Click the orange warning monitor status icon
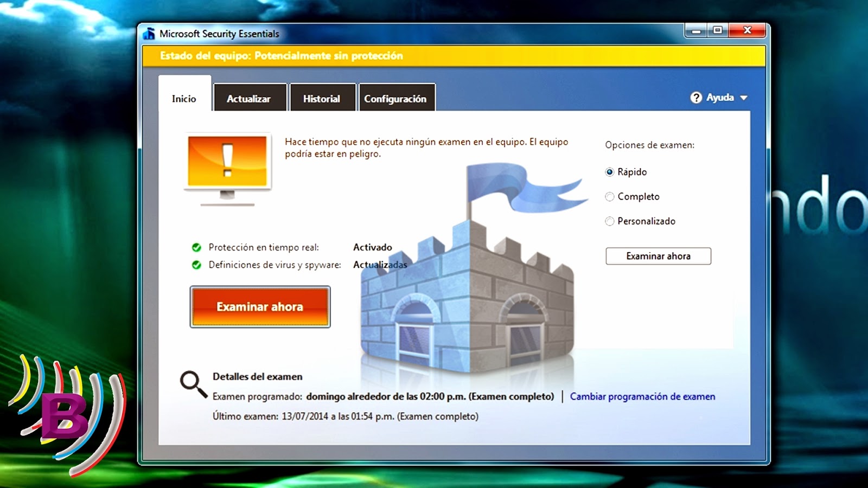 point(227,169)
